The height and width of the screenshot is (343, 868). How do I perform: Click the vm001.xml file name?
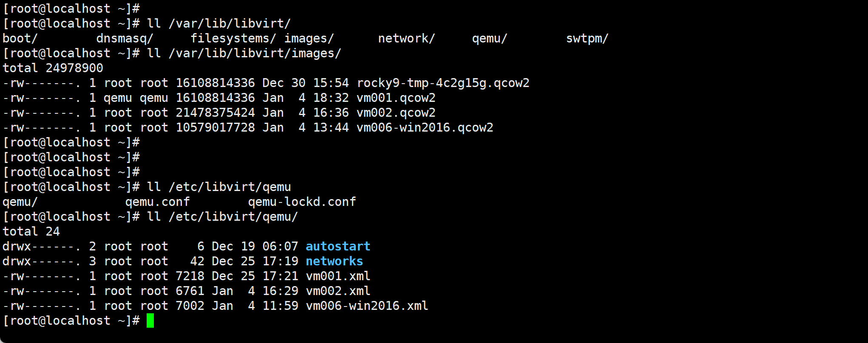tap(338, 276)
